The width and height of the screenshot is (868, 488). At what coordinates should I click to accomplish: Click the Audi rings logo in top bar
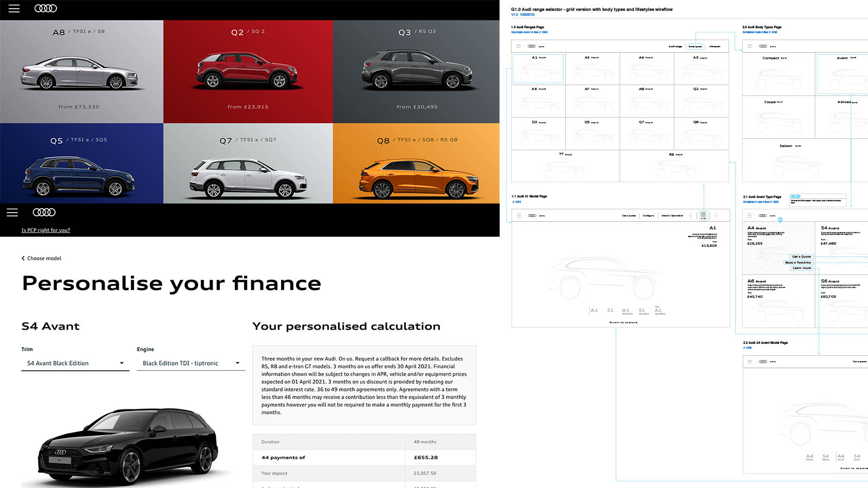pos(46,9)
